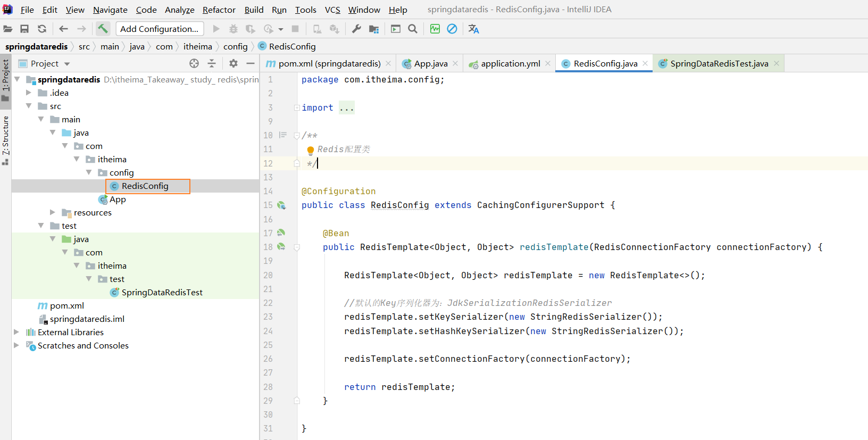
Task: Collapse the config package
Action: 89,172
